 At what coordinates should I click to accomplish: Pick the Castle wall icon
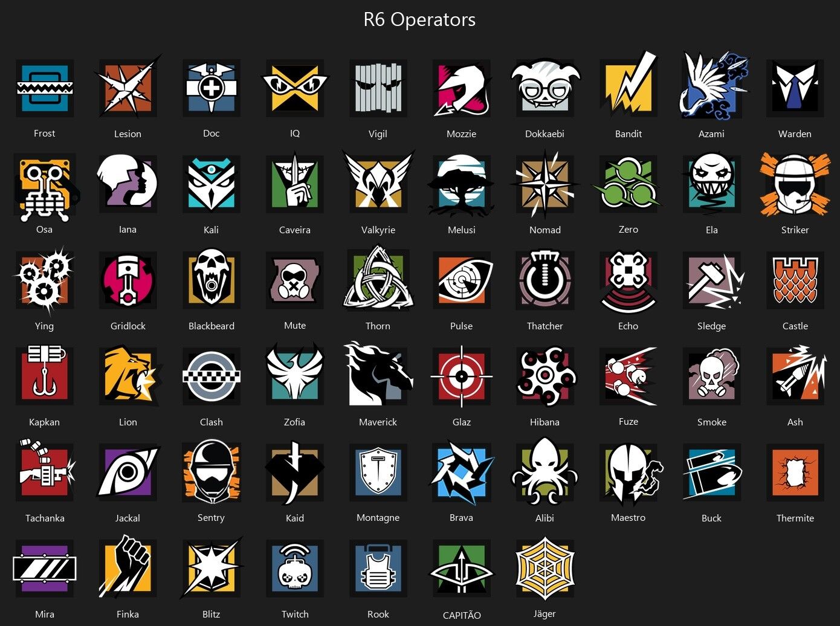(x=795, y=280)
